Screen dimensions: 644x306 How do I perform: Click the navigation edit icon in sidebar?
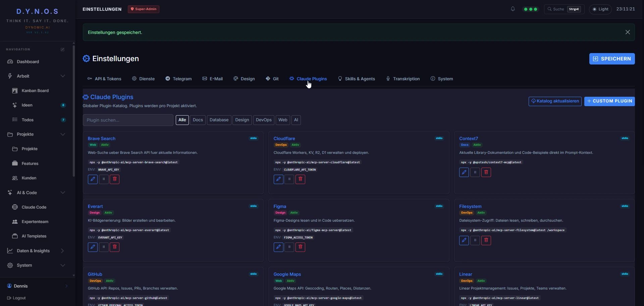62,49
